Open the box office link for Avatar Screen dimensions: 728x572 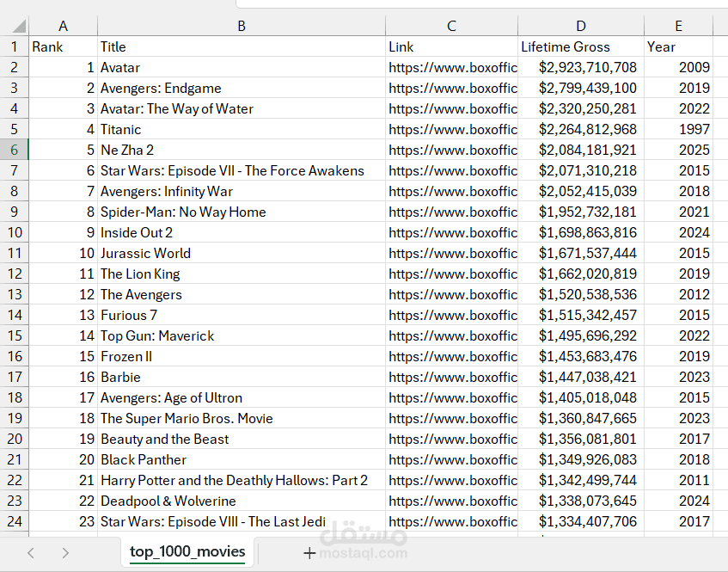click(452, 67)
